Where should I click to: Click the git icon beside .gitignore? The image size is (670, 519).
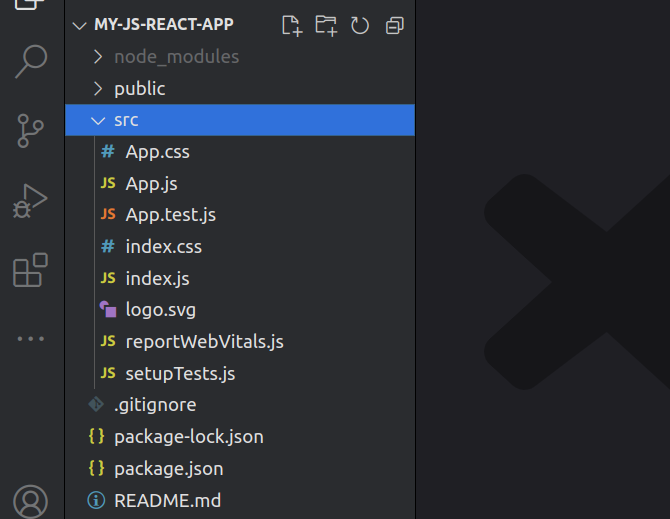[x=96, y=404]
